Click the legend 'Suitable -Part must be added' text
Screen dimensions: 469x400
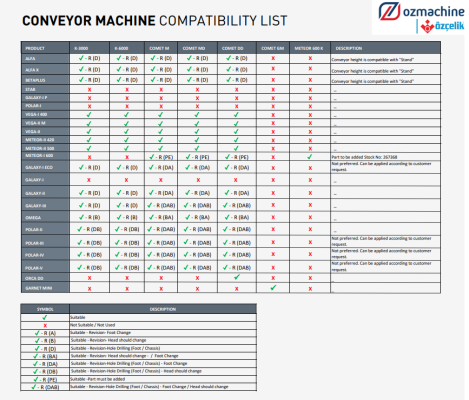[97, 379]
